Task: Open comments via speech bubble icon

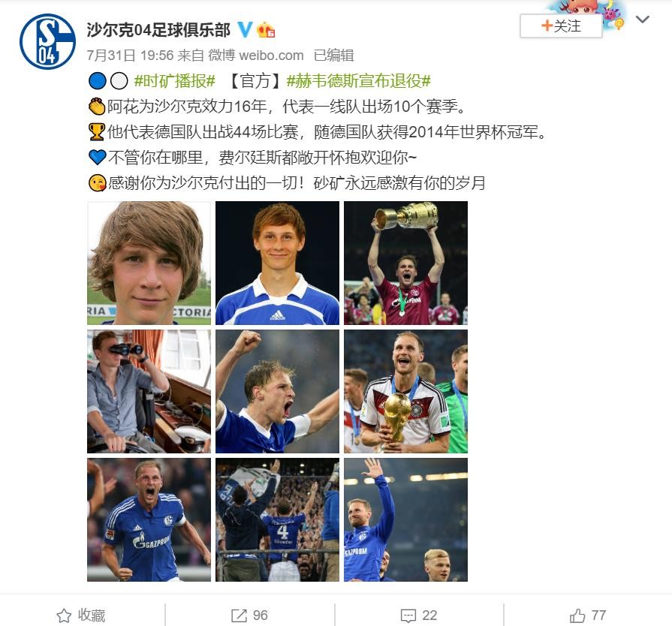Action: pyautogui.click(x=408, y=615)
